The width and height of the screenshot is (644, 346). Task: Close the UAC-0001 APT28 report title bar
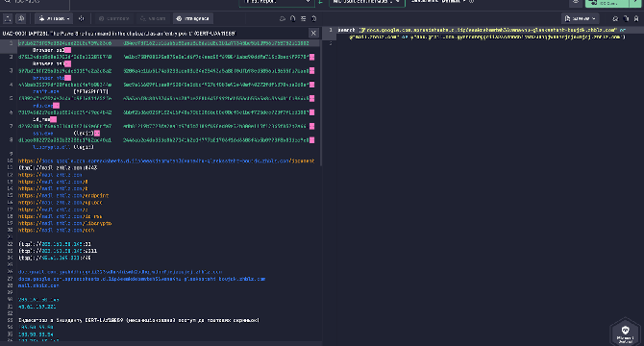tap(313, 34)
